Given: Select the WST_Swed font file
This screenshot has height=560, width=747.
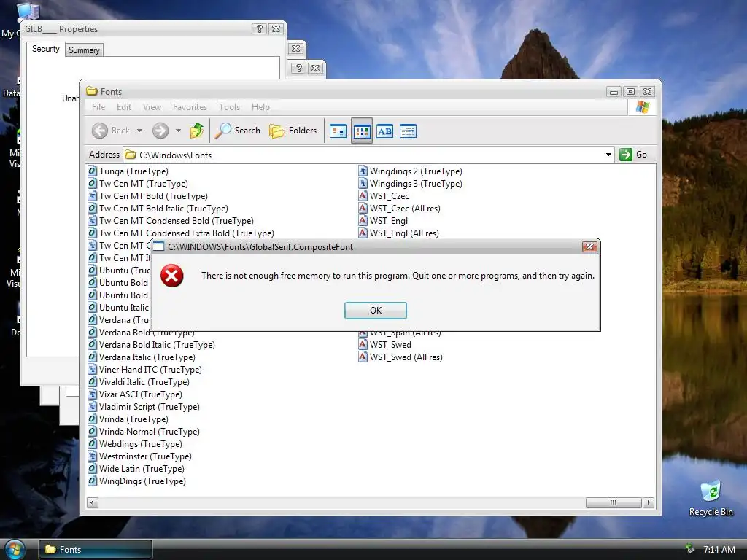Looking at the screenshot, I should pos(385,345).
